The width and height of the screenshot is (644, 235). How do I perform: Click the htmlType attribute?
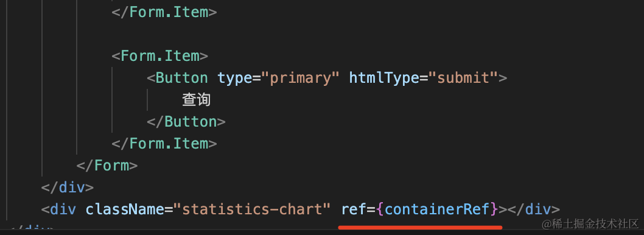click(x=384, y=78)
